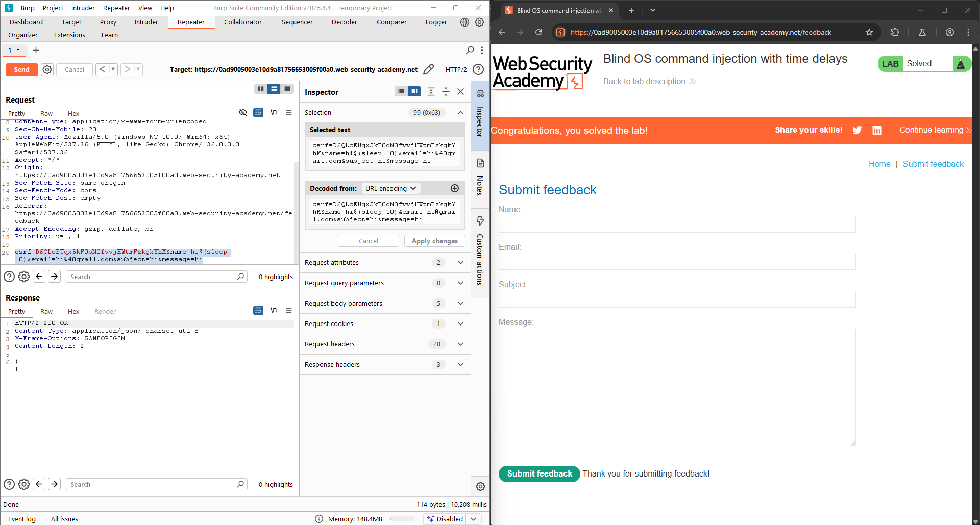Reload the browser page
980x525 pixels.
tap(538, 32)
